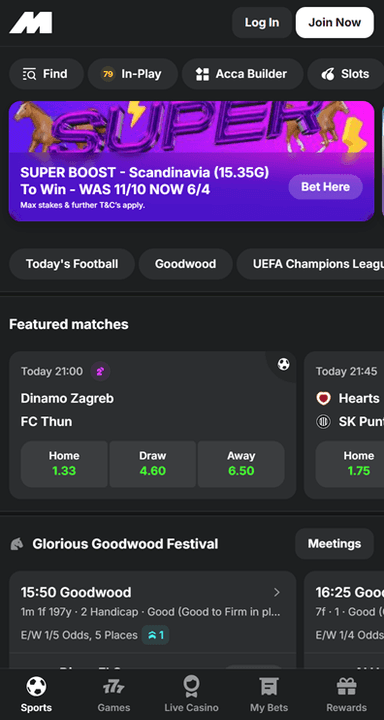Screen dimensions: 384x720
Task: Click the Log In button
Action: point(262,22)
